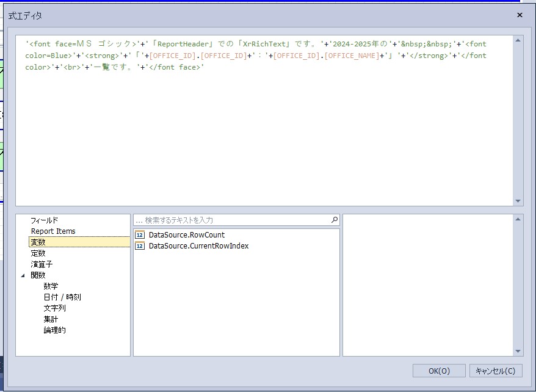Click the DataSource.RowCount integer type icon
Screen dimensions: 536x392
point(140,235)
